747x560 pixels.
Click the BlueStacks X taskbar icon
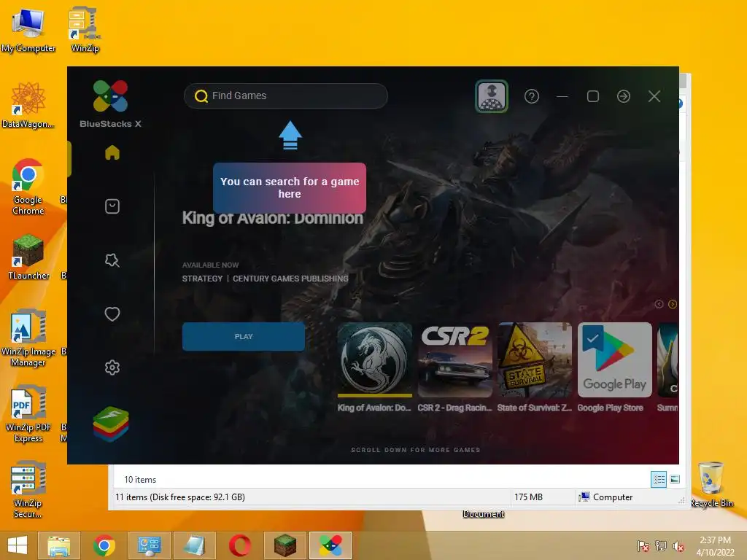(x=330, y=545)
